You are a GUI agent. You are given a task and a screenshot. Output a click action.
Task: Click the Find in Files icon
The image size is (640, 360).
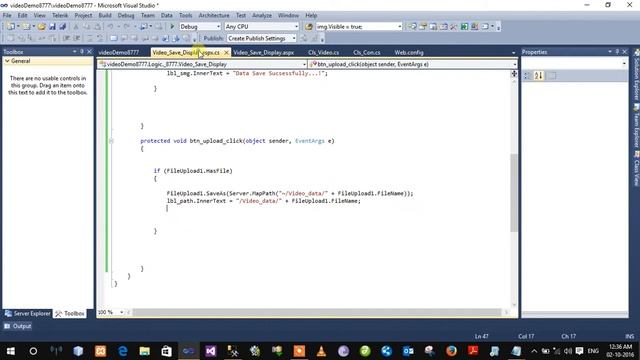point(309,27)
